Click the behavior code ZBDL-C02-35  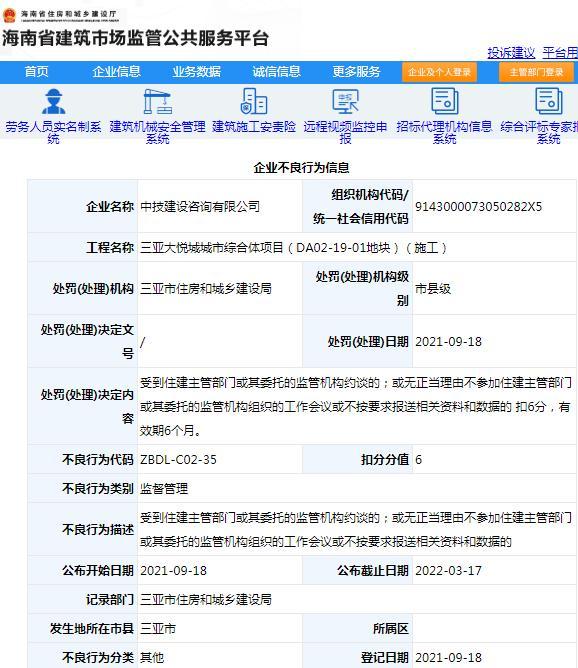pyautogui.click(x=178, y=460)
